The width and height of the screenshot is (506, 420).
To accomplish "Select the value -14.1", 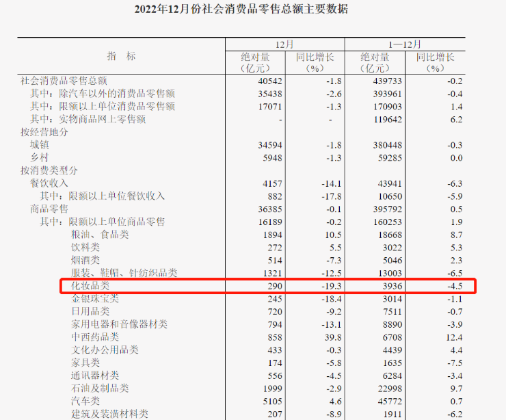I will pos(331,183).
